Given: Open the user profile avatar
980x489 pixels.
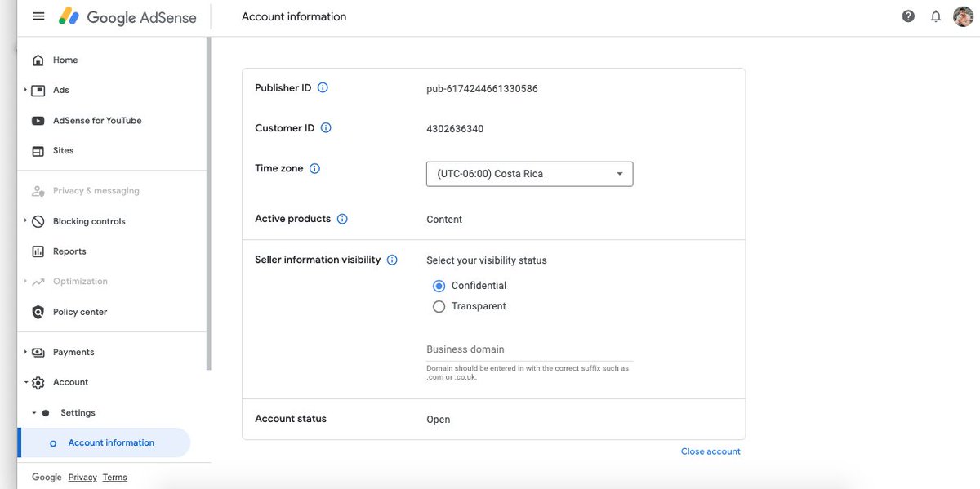Looking at the screenshot, I should [964, 16].
